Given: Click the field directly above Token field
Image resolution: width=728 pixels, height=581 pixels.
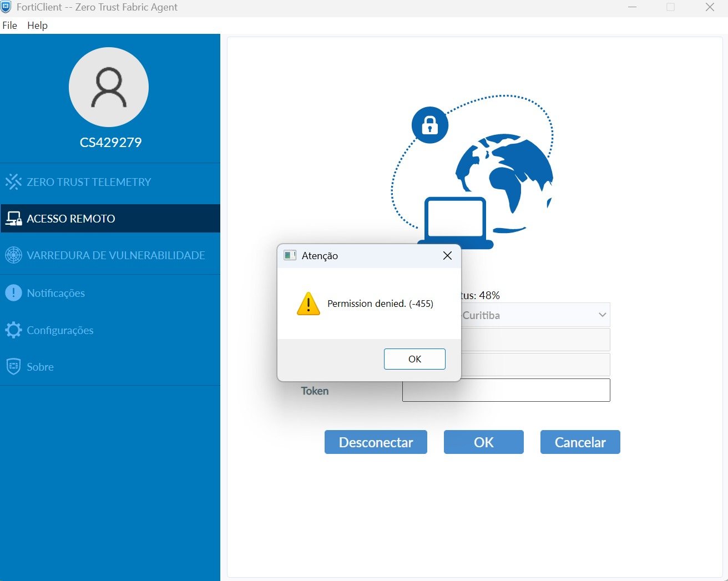Looking at the screenshot, I should (535, 365).
